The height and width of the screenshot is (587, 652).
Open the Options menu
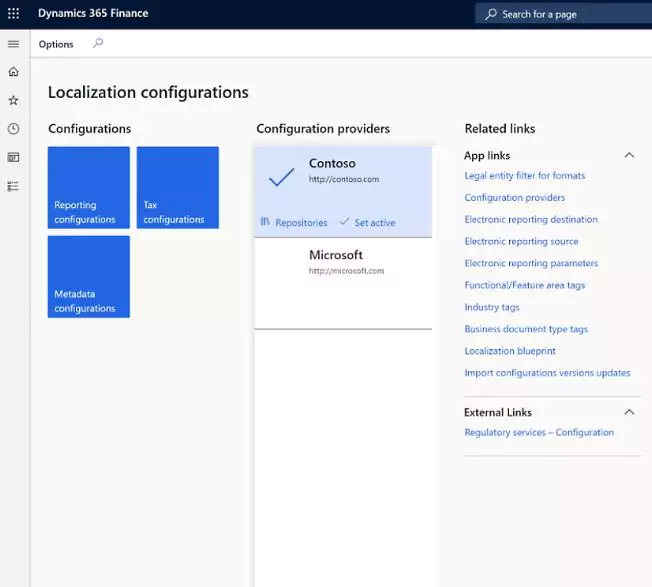coord(56,44)
